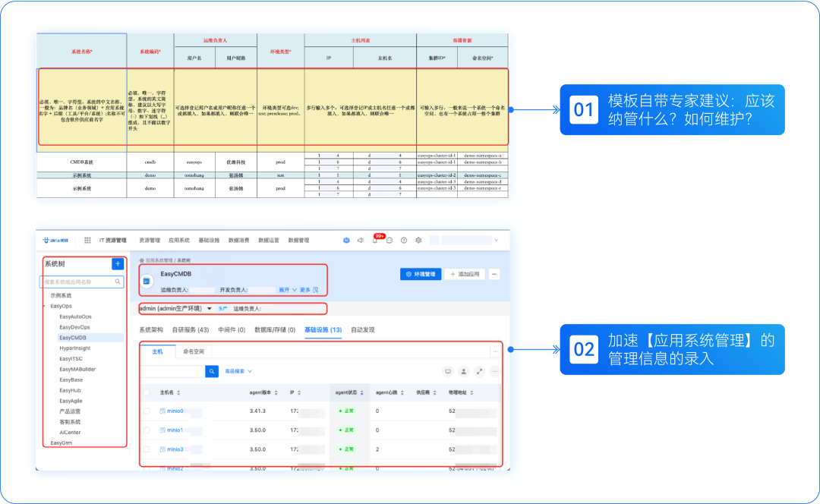
Task: Click the host icon beside minio3
Action: [162, 449]
